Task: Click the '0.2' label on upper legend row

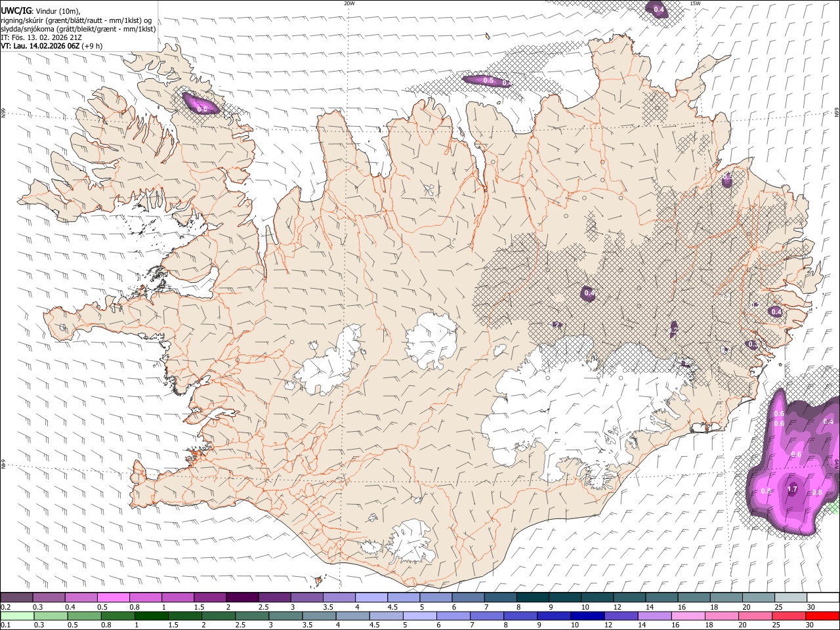Action: coord(5,607)
